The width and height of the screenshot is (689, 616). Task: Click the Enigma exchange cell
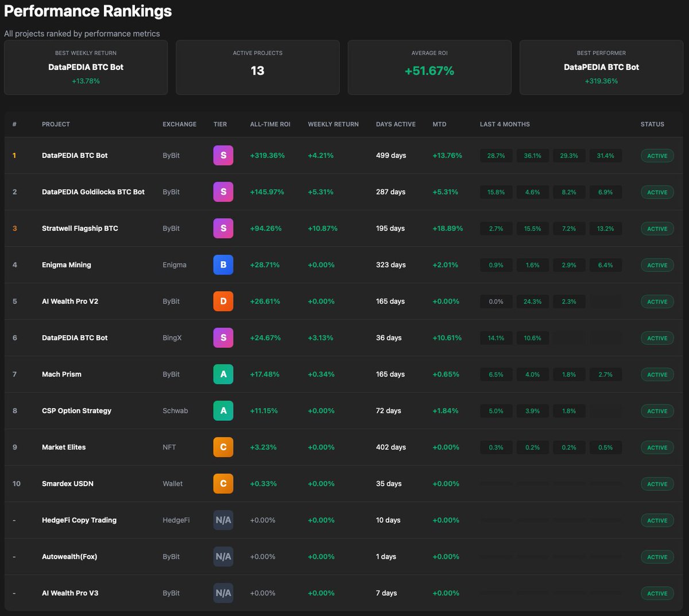click(x=175, y=265)
